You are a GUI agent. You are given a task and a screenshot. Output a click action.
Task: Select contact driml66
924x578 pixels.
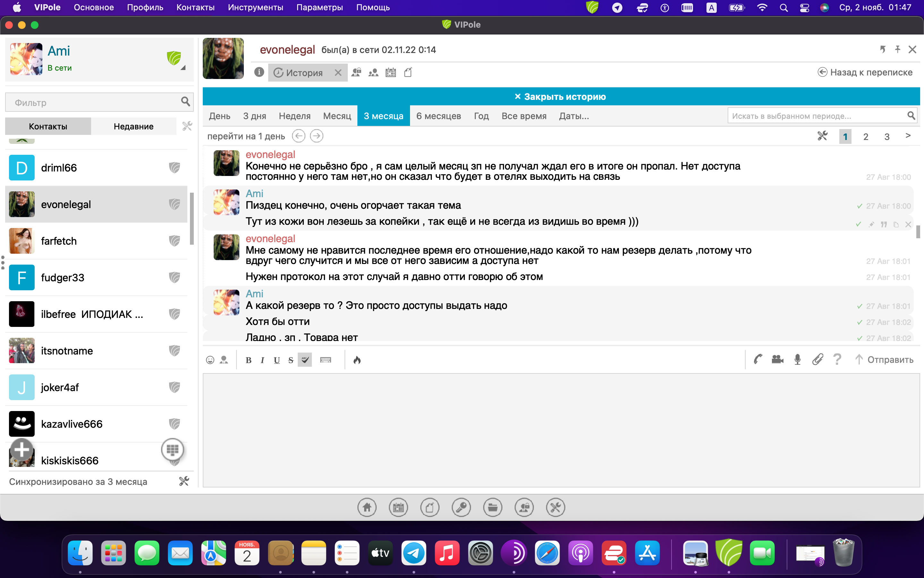coord(96,167)
